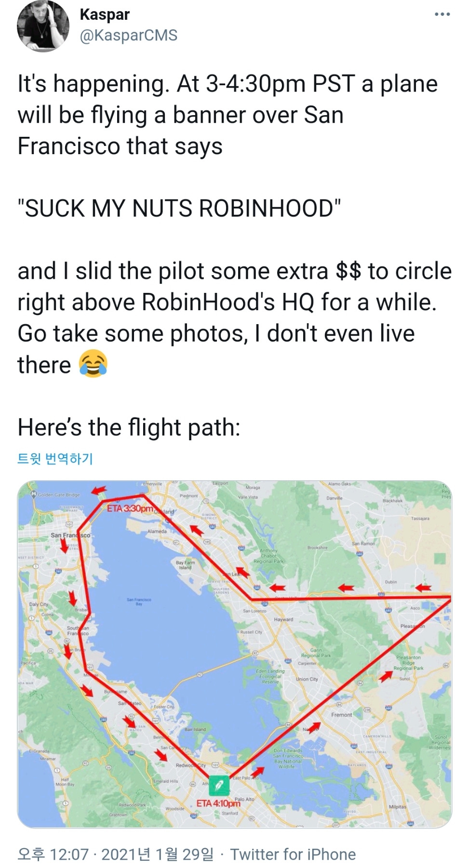Click the 오후 12:07 tweet timestamp
The width and height of the screenshot is (468, 868).
53,855
